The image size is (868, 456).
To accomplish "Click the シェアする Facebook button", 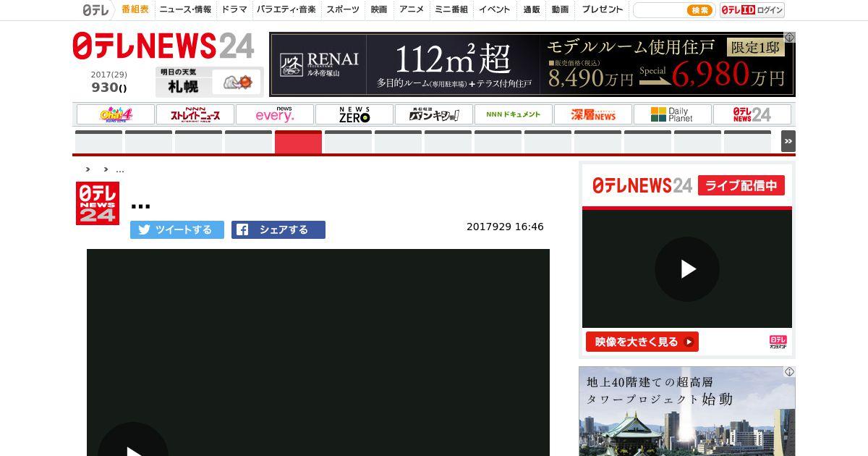I will pos(278,229).
